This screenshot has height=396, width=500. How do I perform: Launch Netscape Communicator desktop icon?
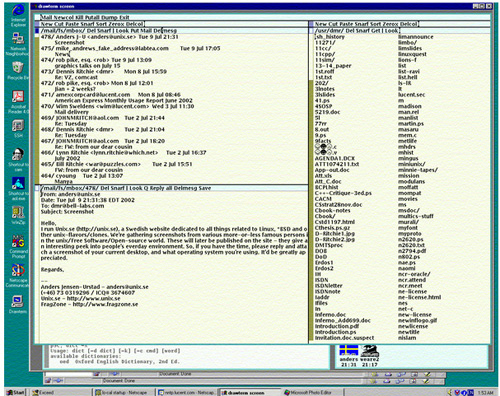pyautogui.click(x=18, y=270)
